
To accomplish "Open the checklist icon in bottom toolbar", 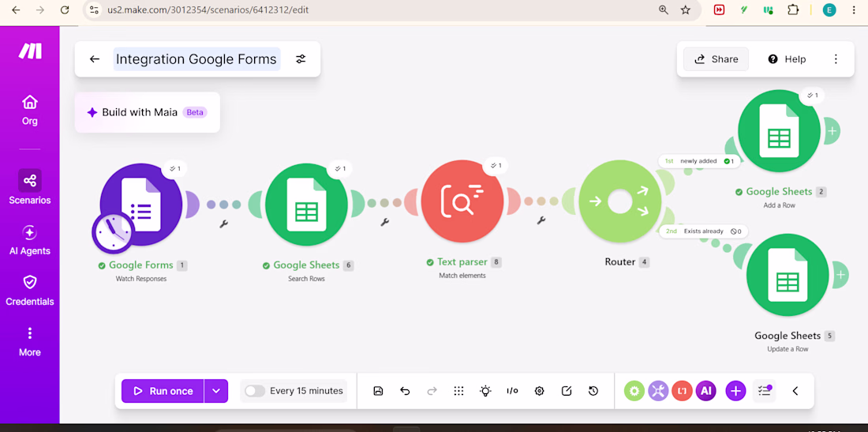I will coord(765,391).
